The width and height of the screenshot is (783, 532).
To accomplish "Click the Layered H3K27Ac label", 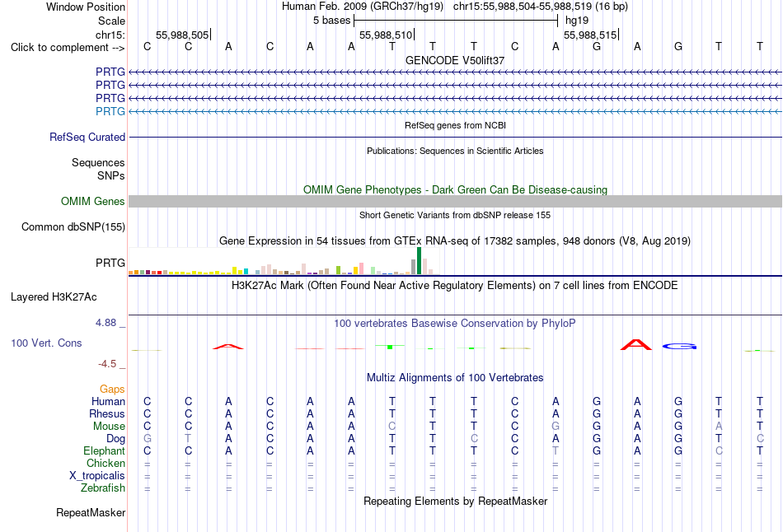I will (x=54, y=297).
